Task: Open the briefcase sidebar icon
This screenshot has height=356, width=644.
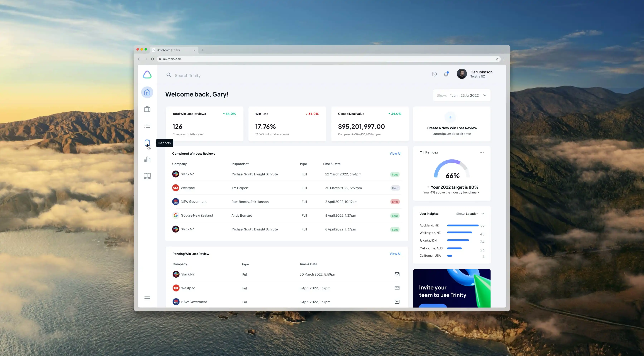Action: [147, 109]
